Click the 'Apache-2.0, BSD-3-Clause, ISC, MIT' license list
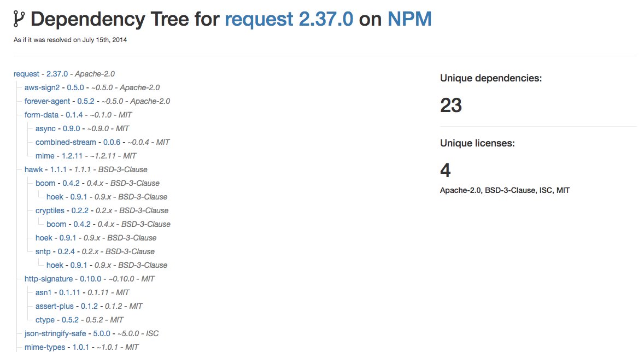The width and height of the screenshot is (644, 352). pos(505,190)
